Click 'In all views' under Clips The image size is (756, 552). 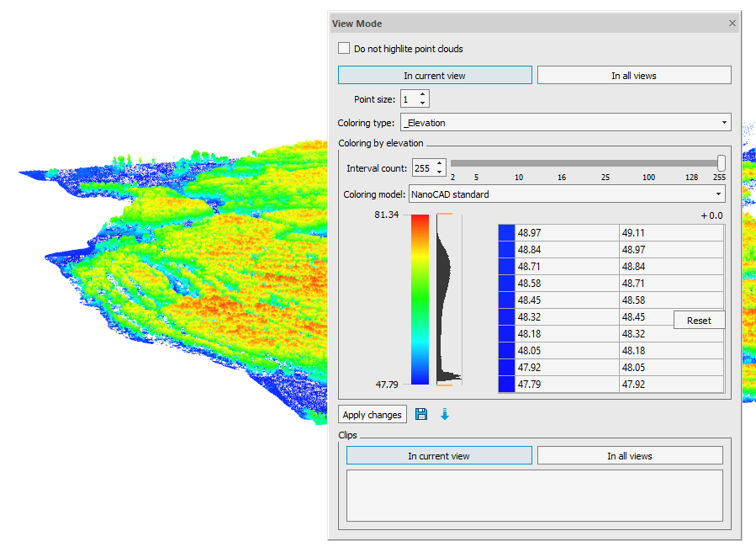pos(629,456)
